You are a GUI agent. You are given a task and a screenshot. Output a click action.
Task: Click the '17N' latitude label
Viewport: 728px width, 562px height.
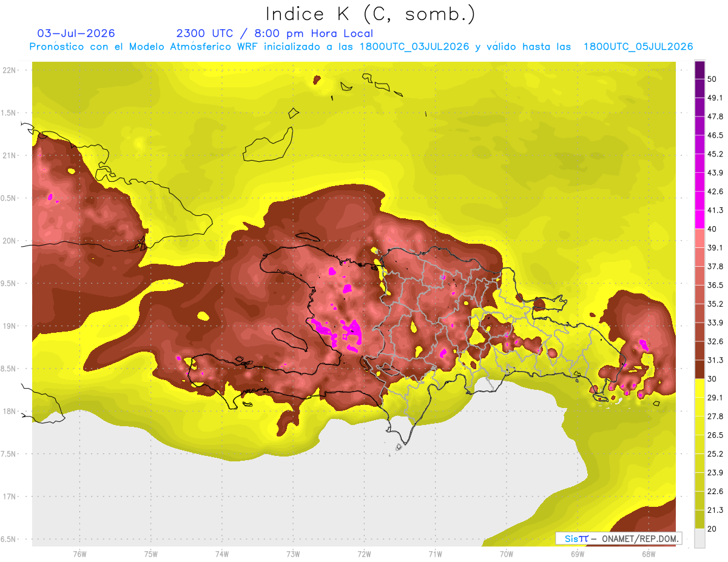(10, 497)
